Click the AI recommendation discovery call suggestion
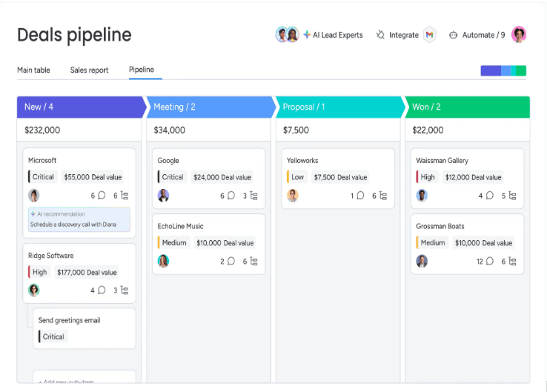Screen dimensions: 547x392 (x=79, y=219)
